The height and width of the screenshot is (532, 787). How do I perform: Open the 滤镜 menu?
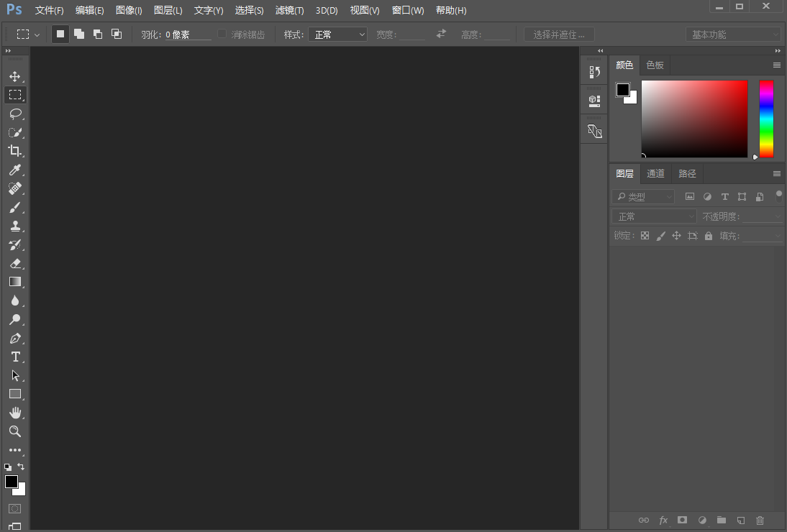pyautogui.click(x=289, y=10)
